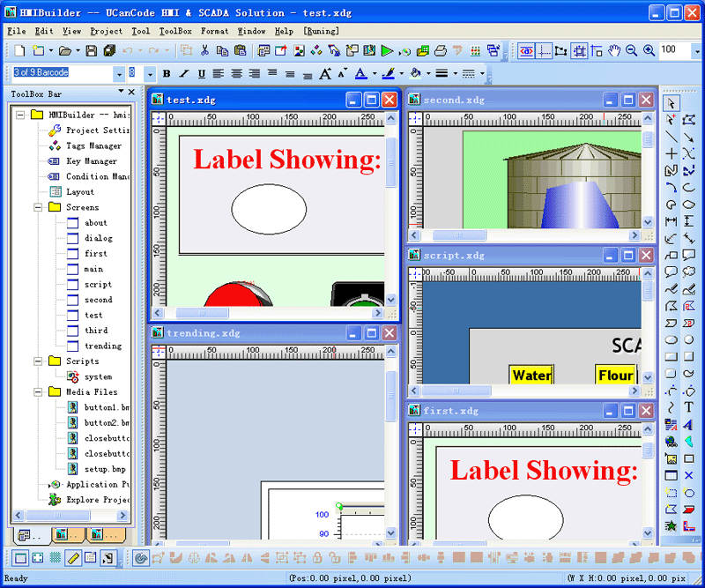
Task: Toggle bold formatting
Action: point(166,74)
